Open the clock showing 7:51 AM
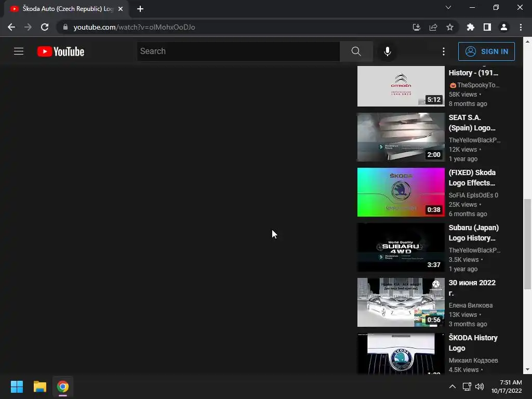This screenshot has width=532, height=399. point(507,387)
